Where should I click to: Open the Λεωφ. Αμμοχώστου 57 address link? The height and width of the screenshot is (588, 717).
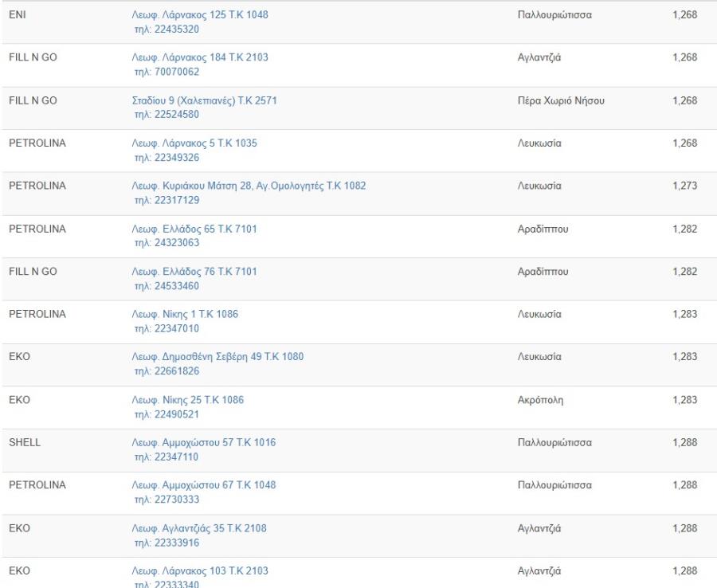click(x=204, y=443)
